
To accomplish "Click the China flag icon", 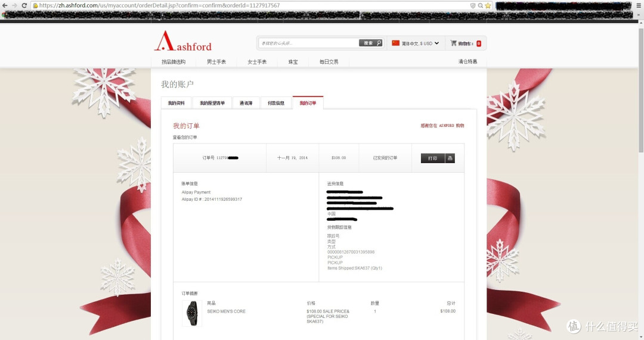I will 395,43.
